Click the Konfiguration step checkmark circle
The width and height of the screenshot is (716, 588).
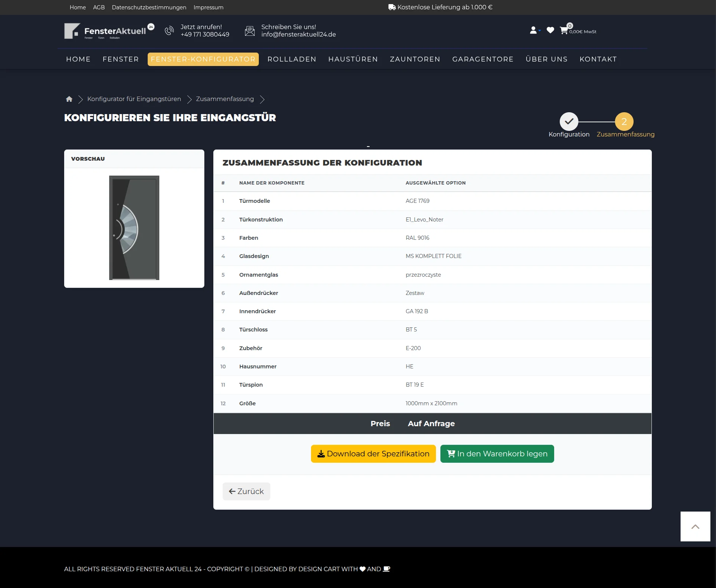pos(569,122)
